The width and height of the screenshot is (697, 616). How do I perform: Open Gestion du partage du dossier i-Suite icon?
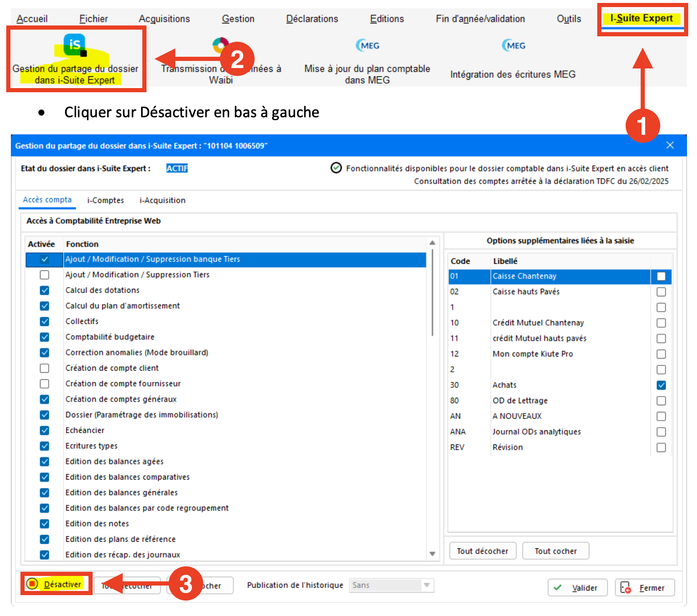(75, 45)
